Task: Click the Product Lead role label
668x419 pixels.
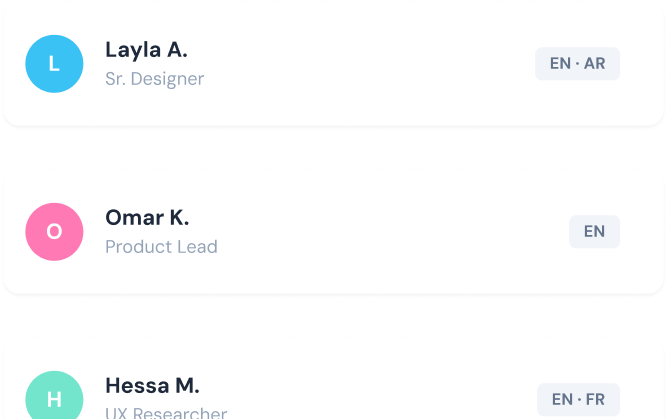Action: coord(161,247)
